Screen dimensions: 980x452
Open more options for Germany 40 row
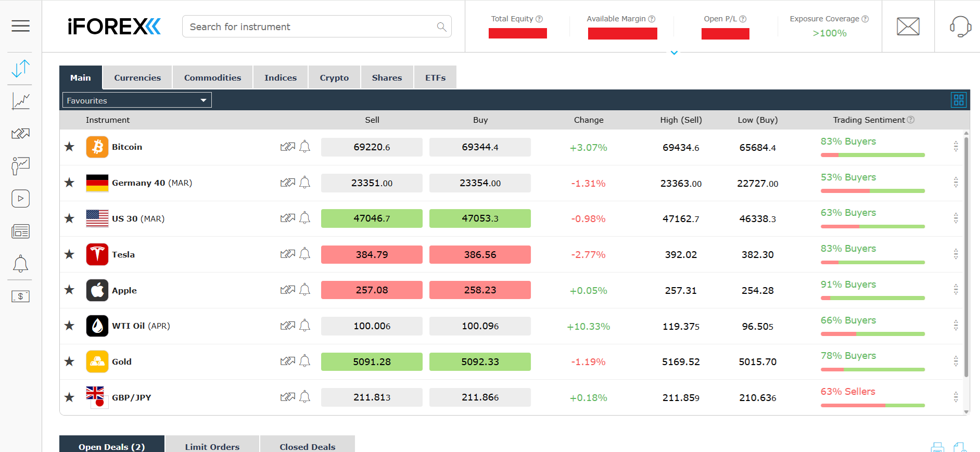click(x=956, y=183)
